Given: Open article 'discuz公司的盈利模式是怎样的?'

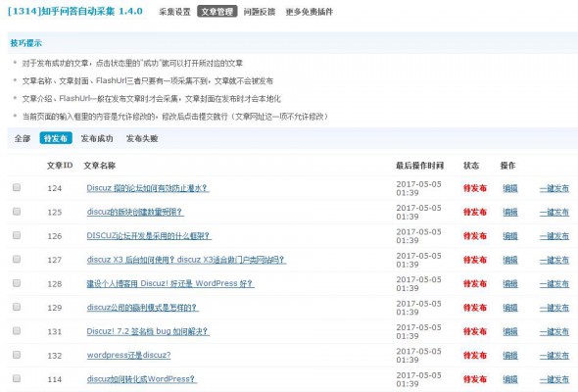Looking at the screenshot, I should click(x=143, y=308).
